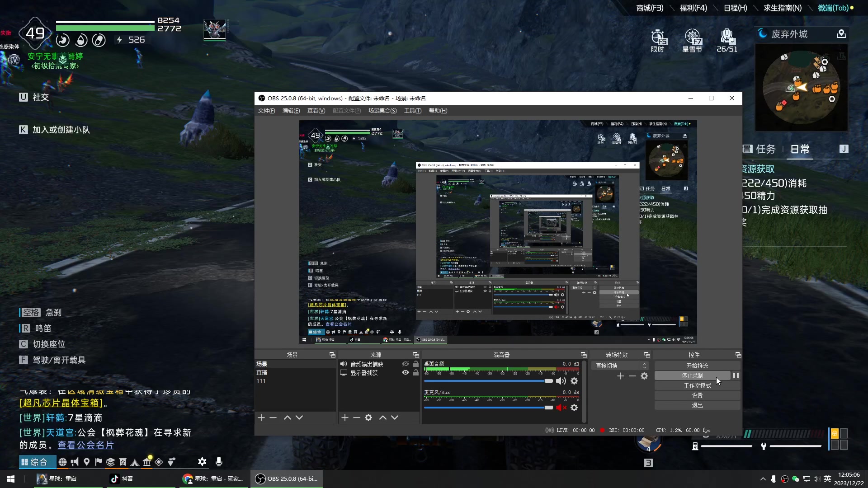Image resolution: width=868 pixels, height=488 pixels.
Task: Pop out the 转场特效 dock panel
Action: (x=647, y=355)
